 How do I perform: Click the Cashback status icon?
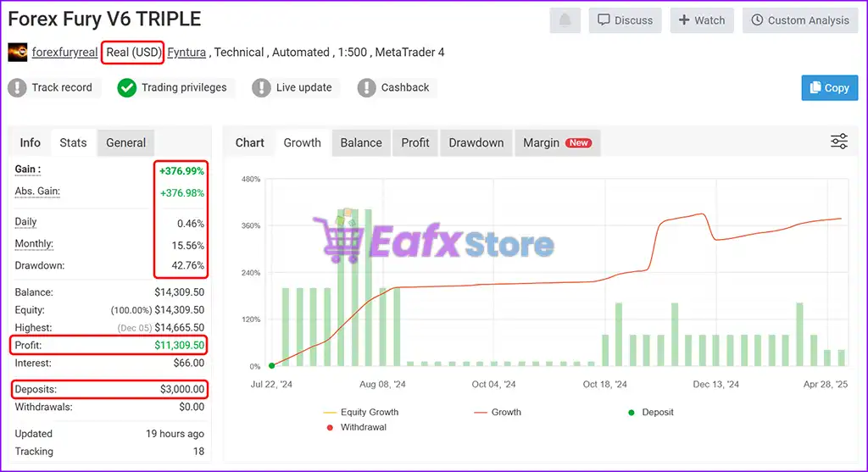coord(366,87)
